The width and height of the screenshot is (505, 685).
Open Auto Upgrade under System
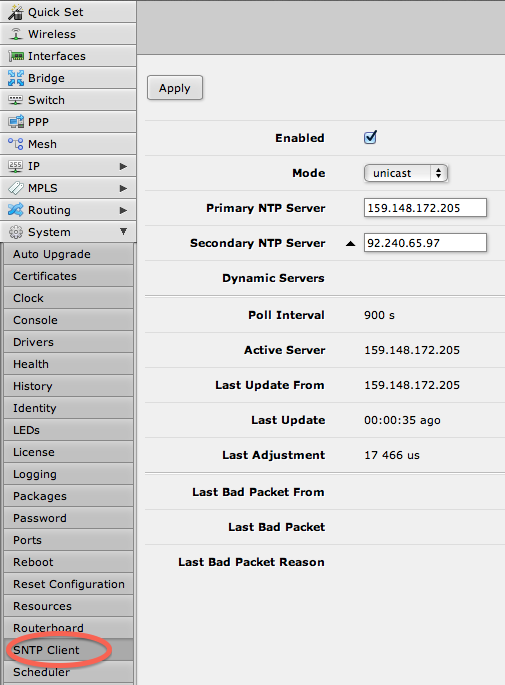[x=68, y=254]
